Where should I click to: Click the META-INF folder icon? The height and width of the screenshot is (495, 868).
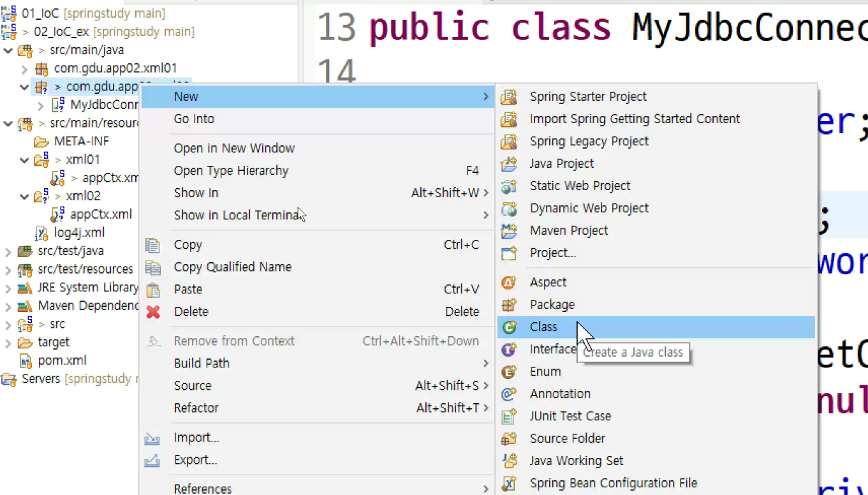(x=41, y=142)
